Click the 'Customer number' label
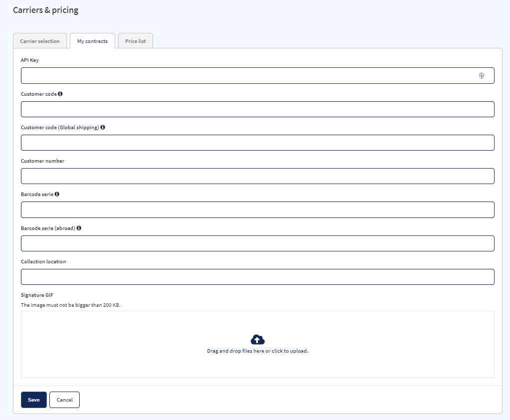Screen dimensions: 510x420 [x=42, y=161]
